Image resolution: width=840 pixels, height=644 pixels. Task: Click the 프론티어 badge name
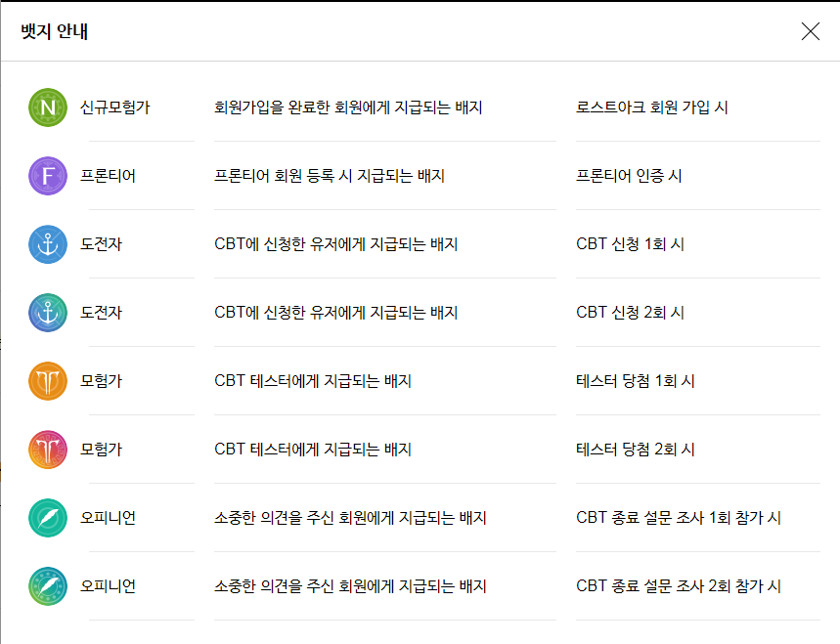(x=108, y=176)
